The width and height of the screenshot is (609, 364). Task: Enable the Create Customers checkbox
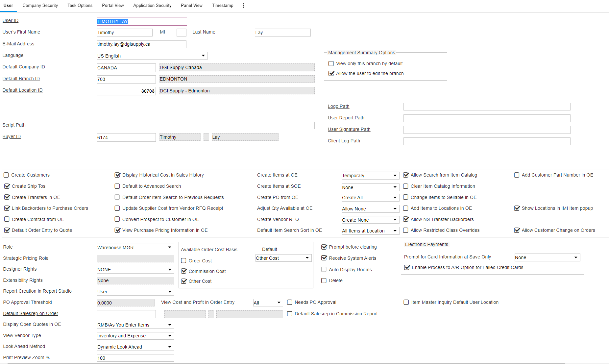click(x=6, y=175)
